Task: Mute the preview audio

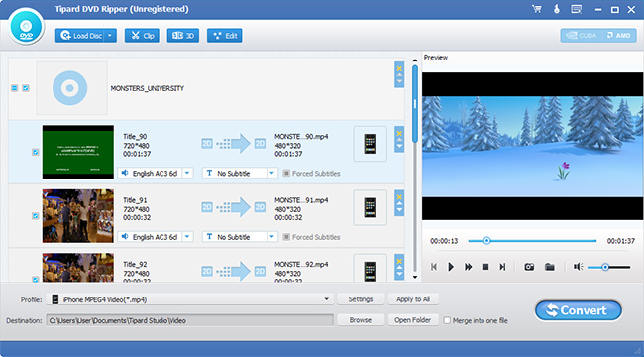Action: [x=579, y=267]
